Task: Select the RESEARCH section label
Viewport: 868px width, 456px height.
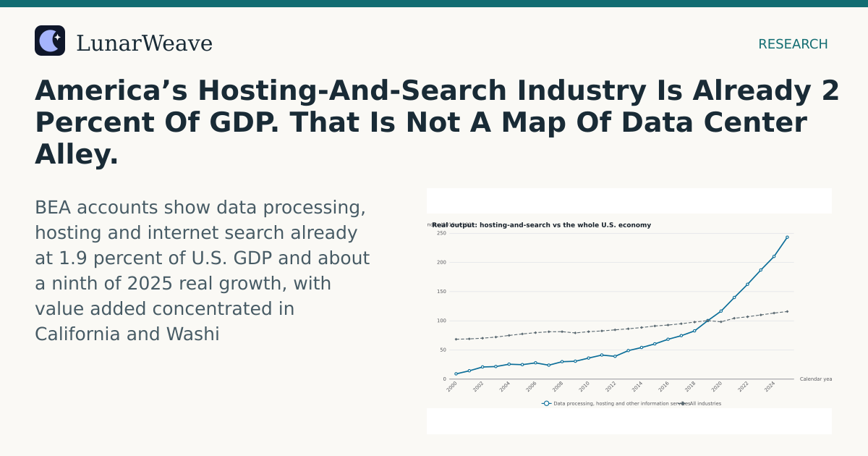Action: (x=793, y=44)
